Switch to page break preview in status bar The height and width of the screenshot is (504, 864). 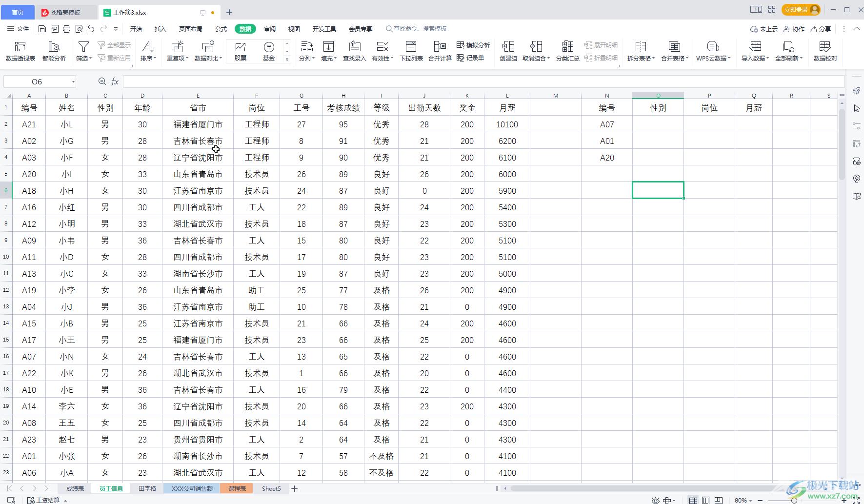tap(719, 500)
